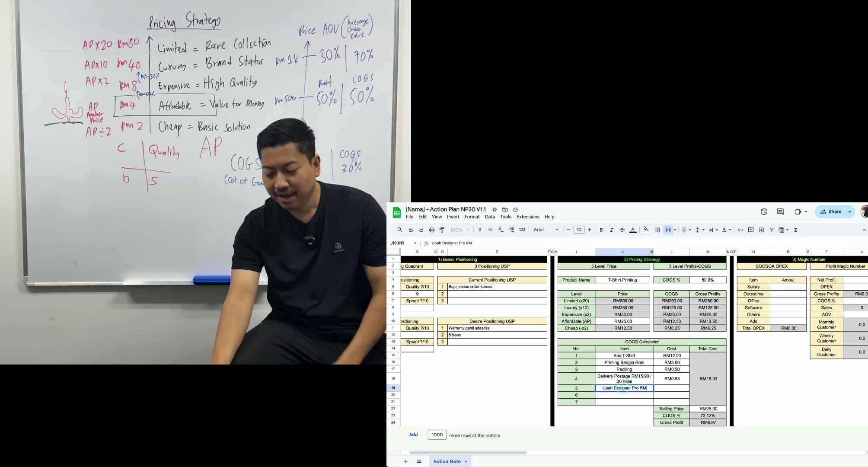Star the Action Plan document
Viewport: 868px width, 467px height.
[x=495, y=209]
